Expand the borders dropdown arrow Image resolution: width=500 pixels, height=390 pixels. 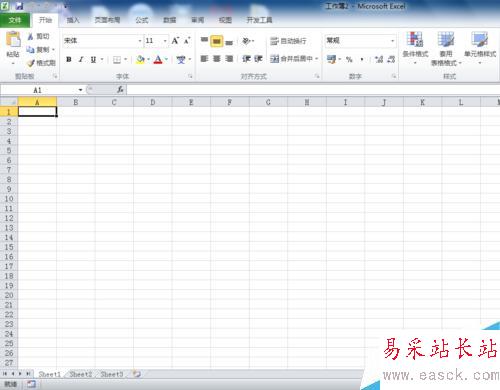click(x=125, y=60)
